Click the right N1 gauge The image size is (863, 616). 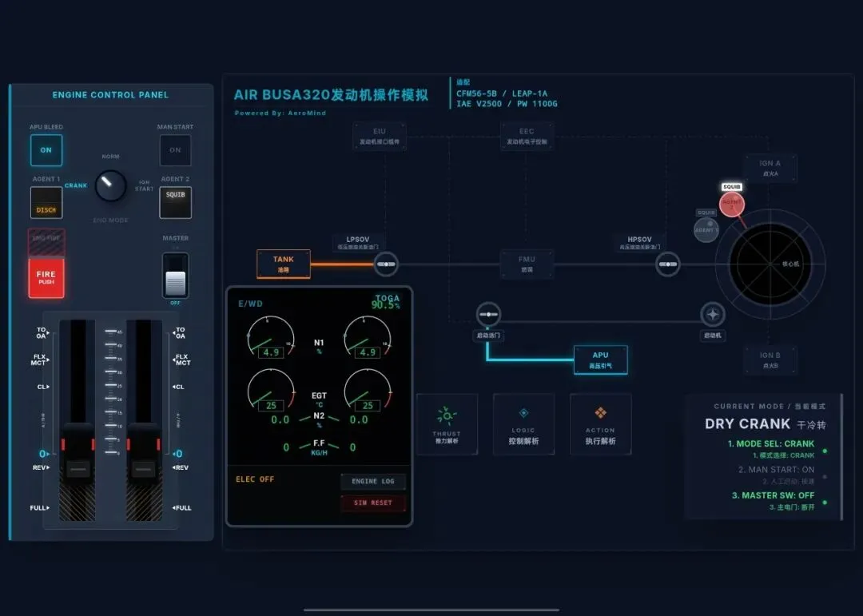(368, 337)
